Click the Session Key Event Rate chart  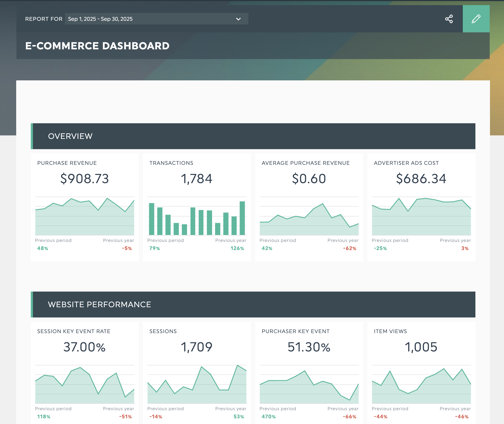(84, 385)
